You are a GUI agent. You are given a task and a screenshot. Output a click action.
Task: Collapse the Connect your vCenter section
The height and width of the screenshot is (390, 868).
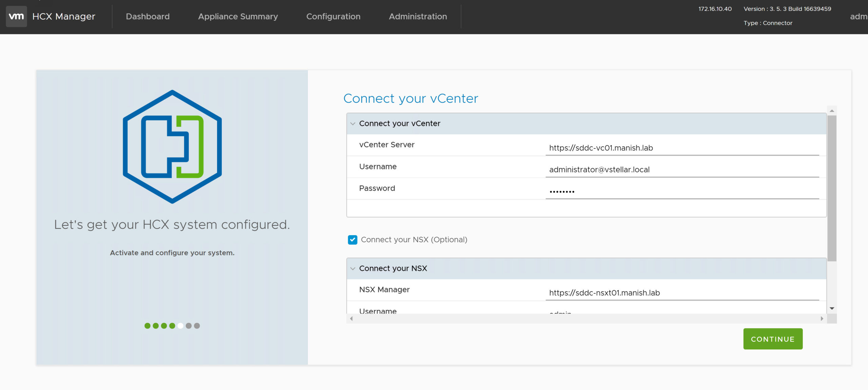pos(353,124)
